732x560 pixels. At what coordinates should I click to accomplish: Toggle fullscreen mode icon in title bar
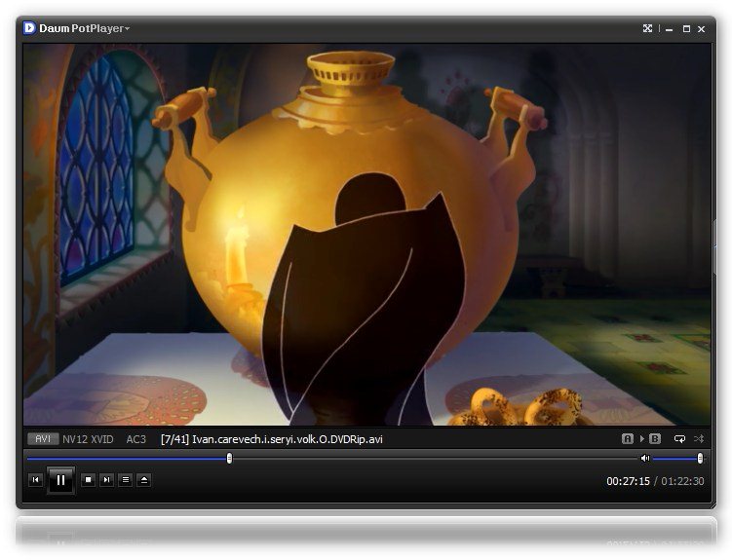click(647, 28)
